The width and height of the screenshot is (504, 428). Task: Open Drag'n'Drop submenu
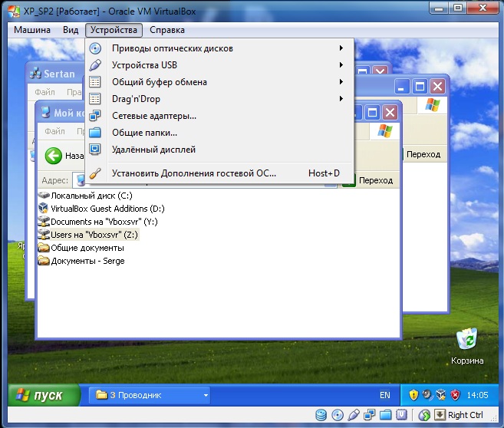[219, 99]
